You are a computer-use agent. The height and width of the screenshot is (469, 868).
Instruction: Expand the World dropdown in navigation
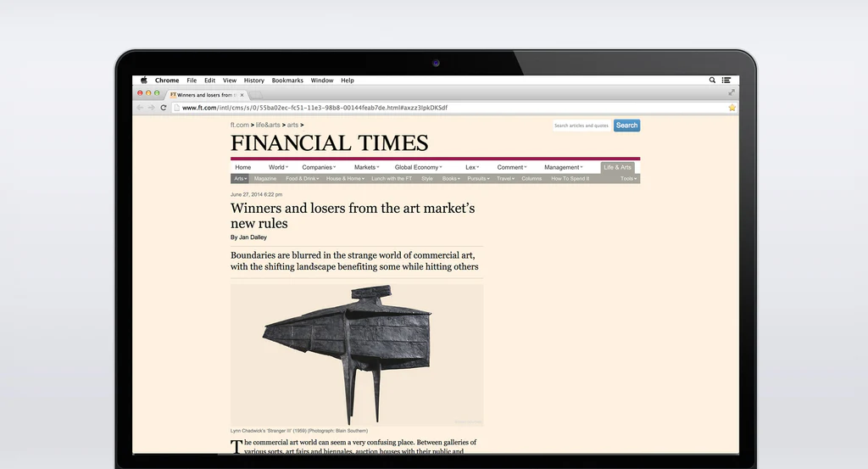(278, 167)
